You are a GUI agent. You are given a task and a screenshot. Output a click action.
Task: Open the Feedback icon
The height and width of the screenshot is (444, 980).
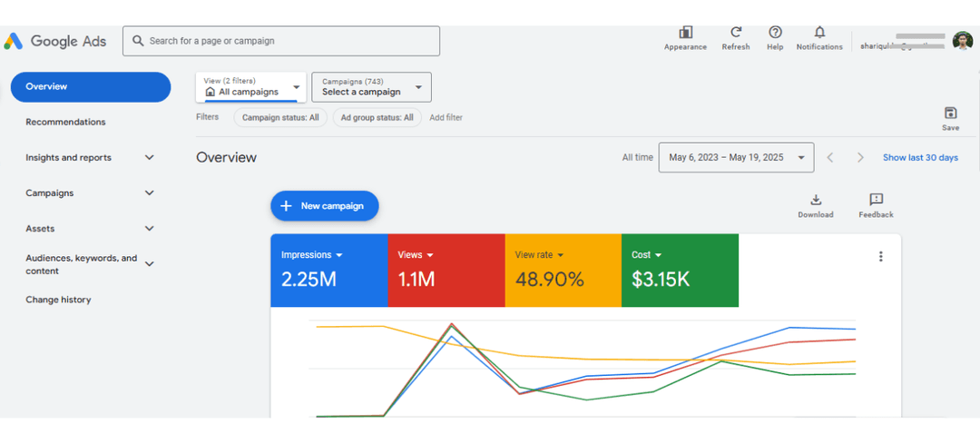pos(876,201)
